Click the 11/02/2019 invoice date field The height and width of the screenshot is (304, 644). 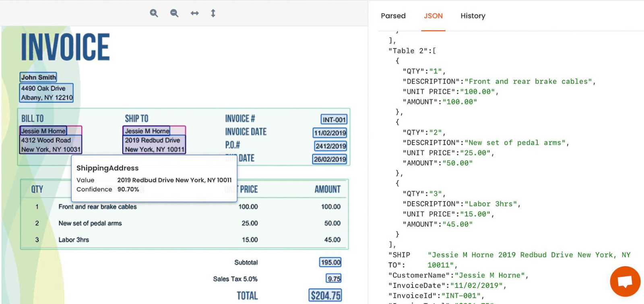[x=330, y=133]
